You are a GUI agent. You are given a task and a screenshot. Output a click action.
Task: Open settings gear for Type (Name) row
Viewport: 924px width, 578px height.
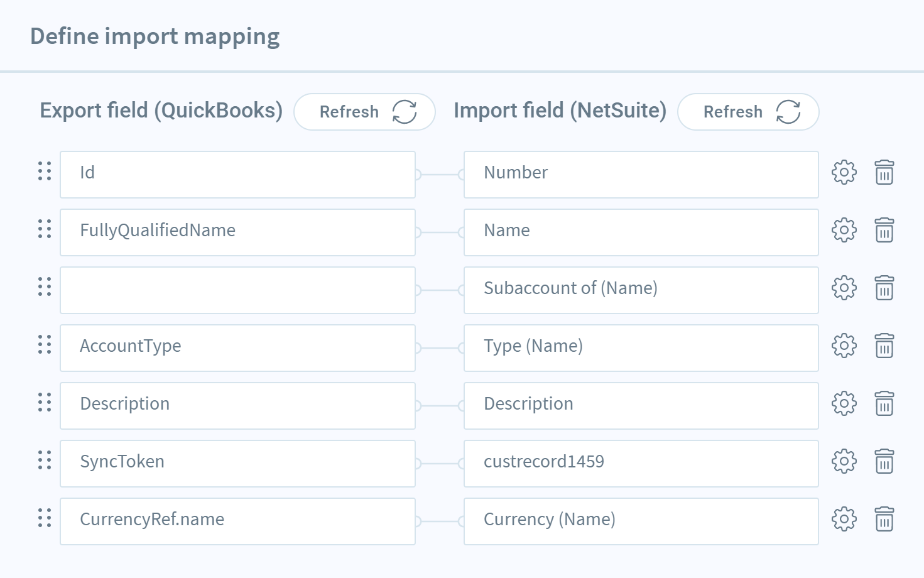(x=844, y=346)
